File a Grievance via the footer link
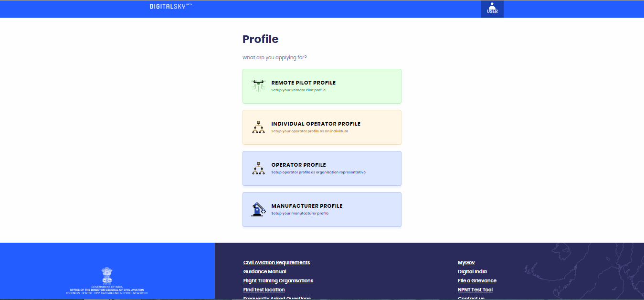 coord(477,280)
